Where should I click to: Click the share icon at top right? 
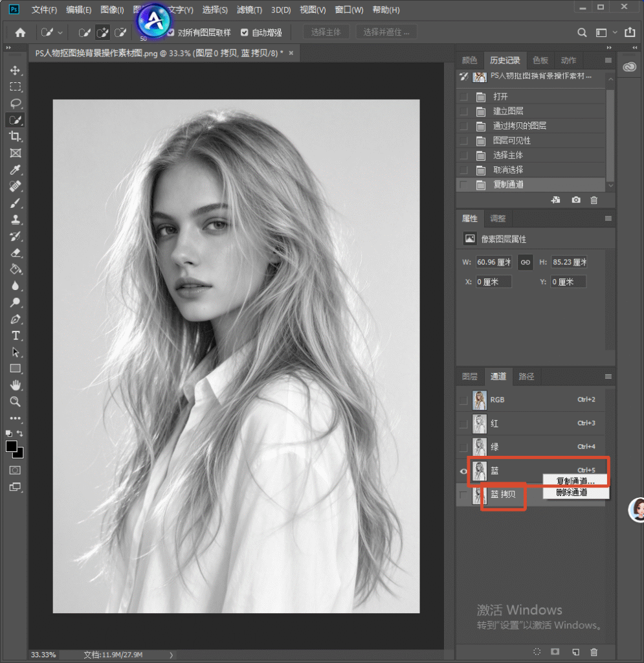(x=630, y=32)
